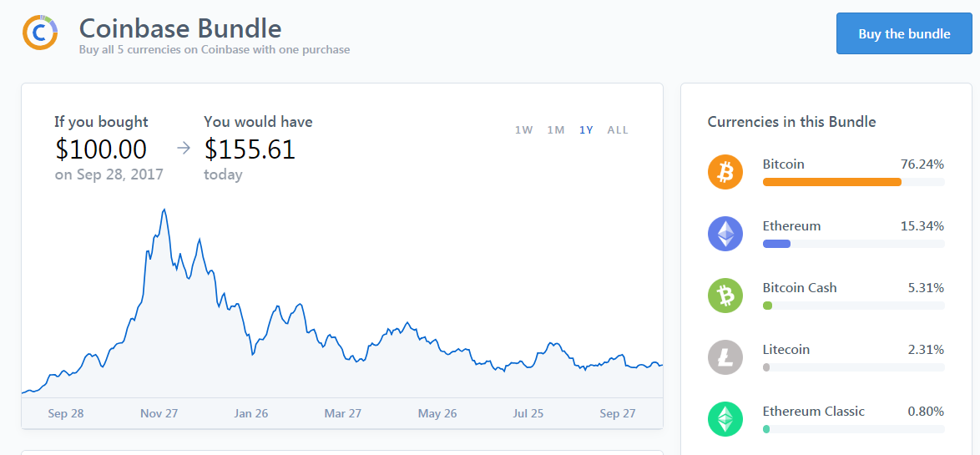Viewport: 980px width, 455px height.
Task: Show ALL time chart range
Action: click(x=618, y=130)
